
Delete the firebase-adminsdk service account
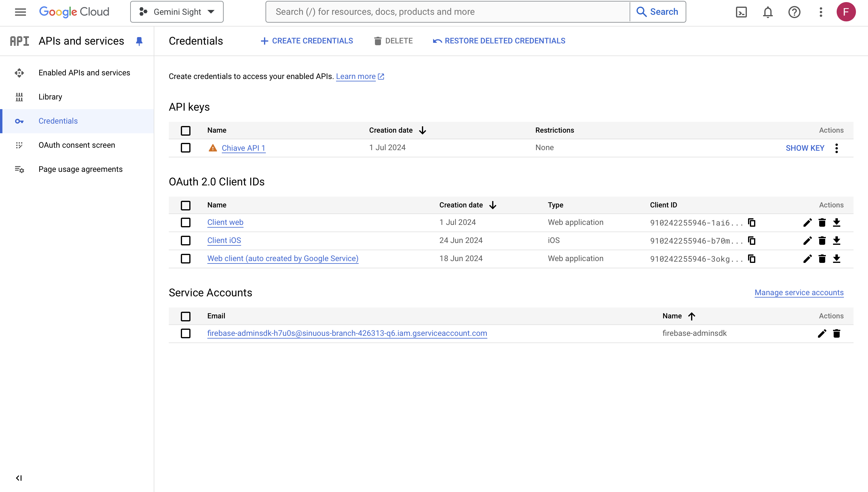click(837, 333)
